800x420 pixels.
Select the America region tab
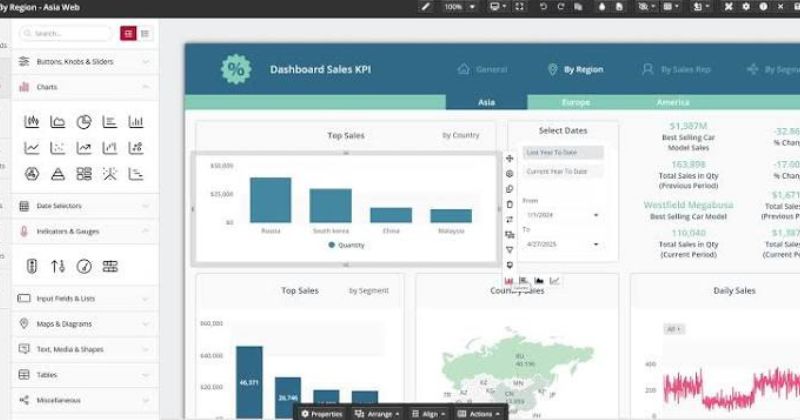(x=672, y=102)
